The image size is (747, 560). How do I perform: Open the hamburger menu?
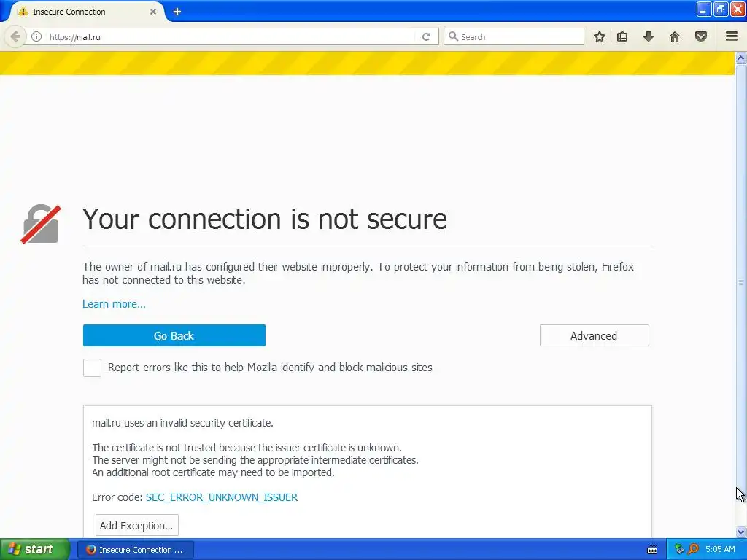click(731, 36)
